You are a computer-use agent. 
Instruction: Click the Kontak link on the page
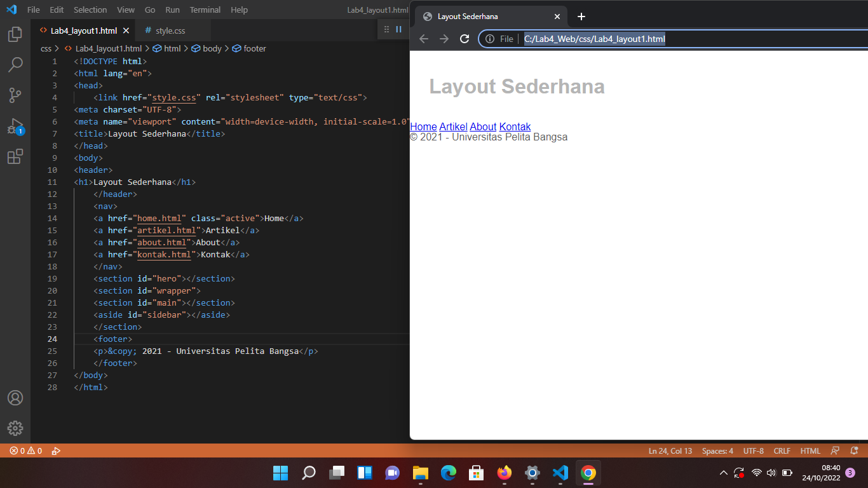point(515,126)
